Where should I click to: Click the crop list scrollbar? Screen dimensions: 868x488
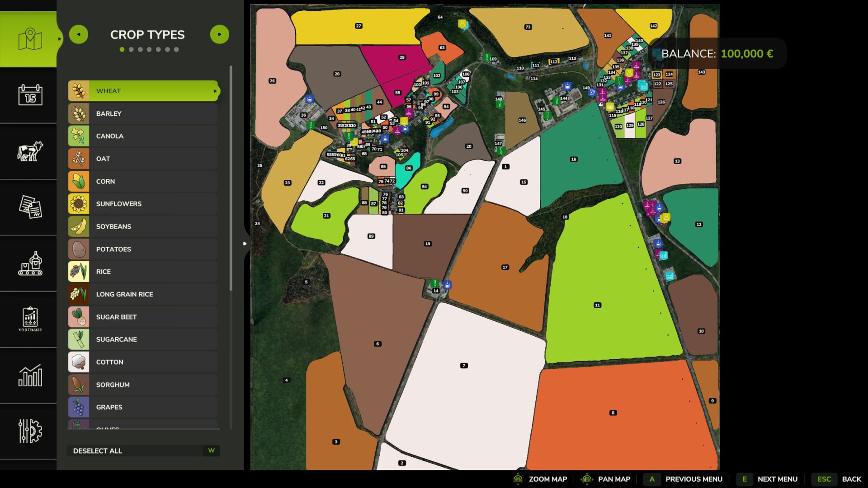pos(231,178)
